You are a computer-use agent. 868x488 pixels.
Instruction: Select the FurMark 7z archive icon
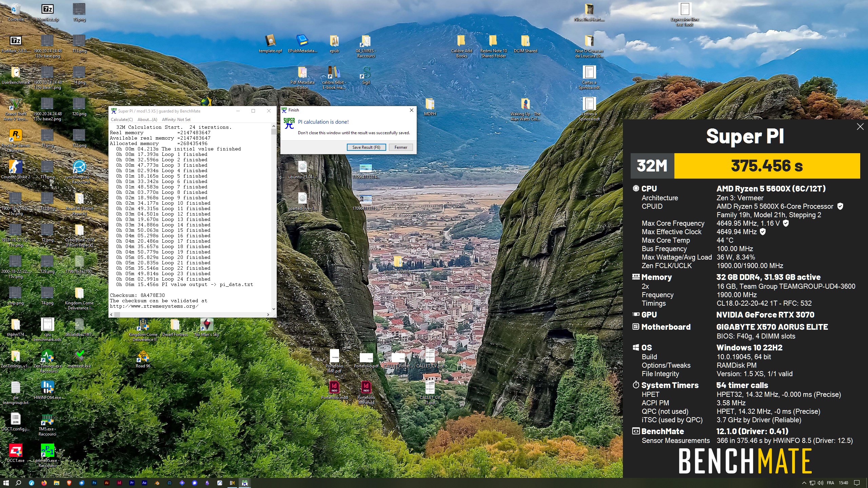pos(16,44)
